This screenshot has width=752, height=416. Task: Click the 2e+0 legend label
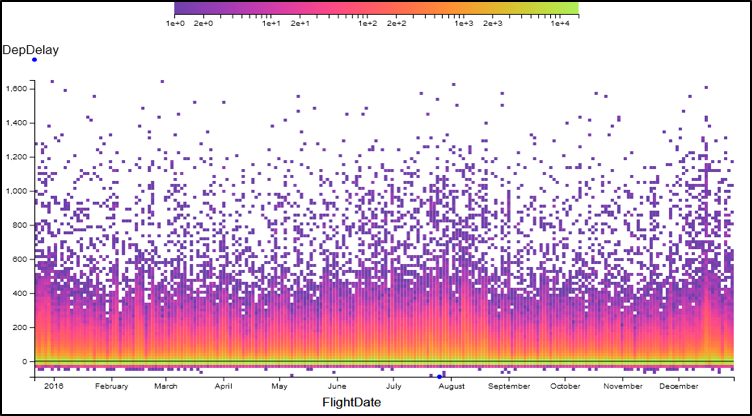tap(203, 23)
